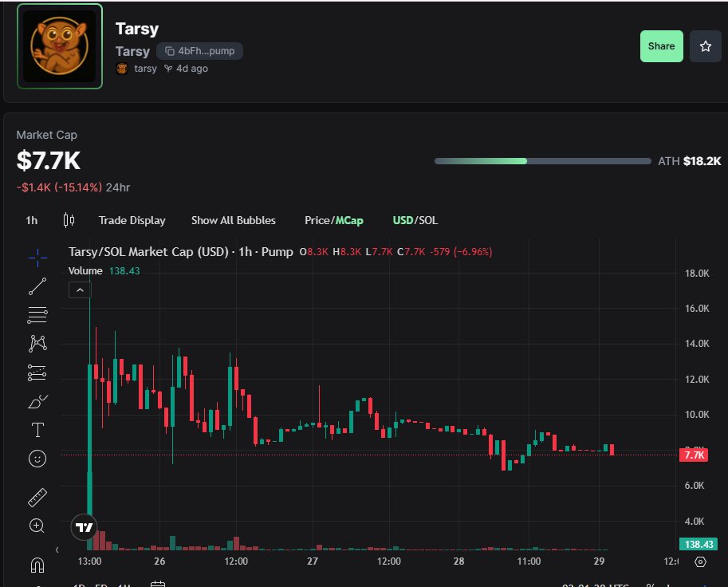Open the candlestick chart style selector
Image resolution: width=728 pixels, height=587 pixels.
click(x=69, y=220)
